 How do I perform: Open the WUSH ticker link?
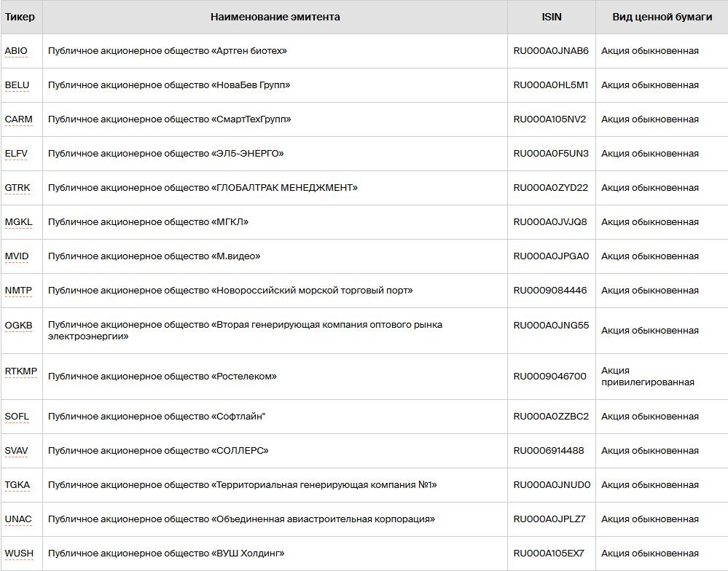19,554
